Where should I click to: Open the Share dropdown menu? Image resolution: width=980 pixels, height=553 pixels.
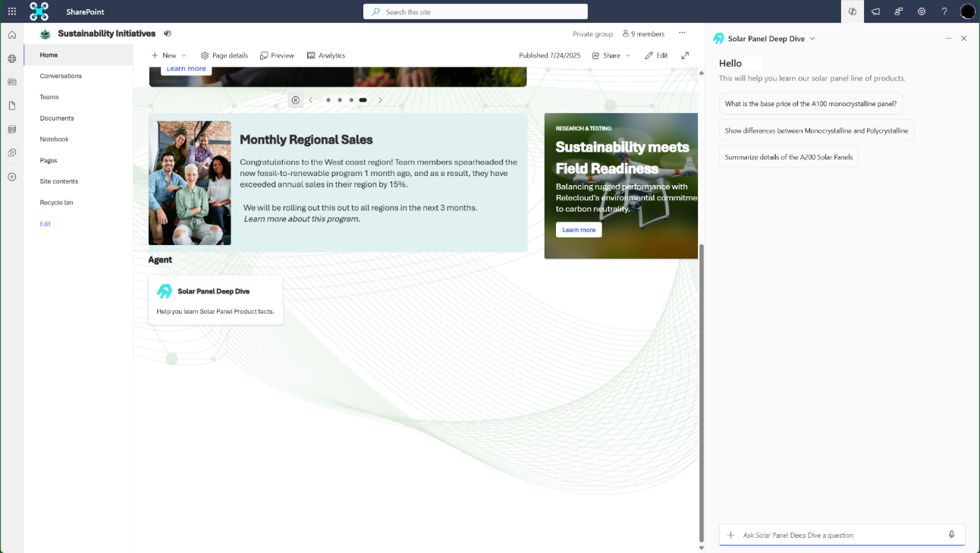click(611, 55)
